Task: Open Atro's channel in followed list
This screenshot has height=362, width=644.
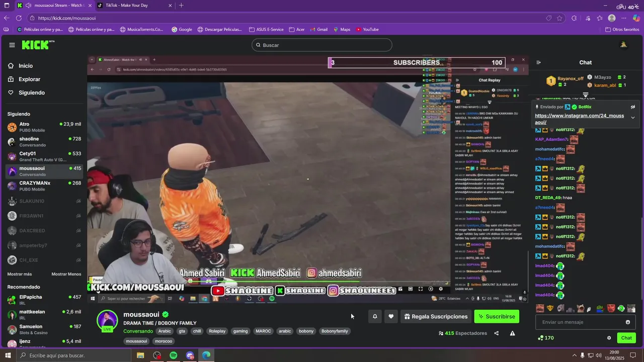Action: 44,127
